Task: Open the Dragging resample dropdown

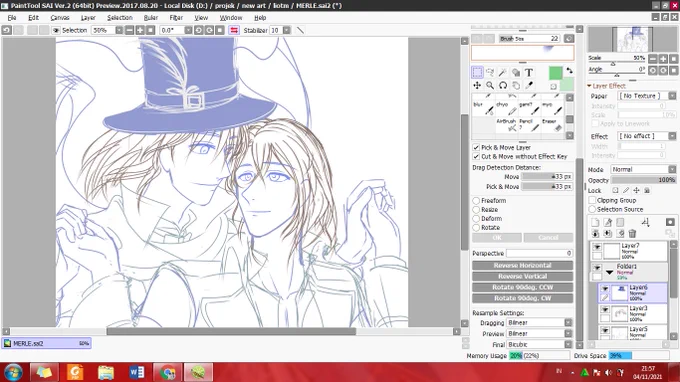Action: pos(568,323)
